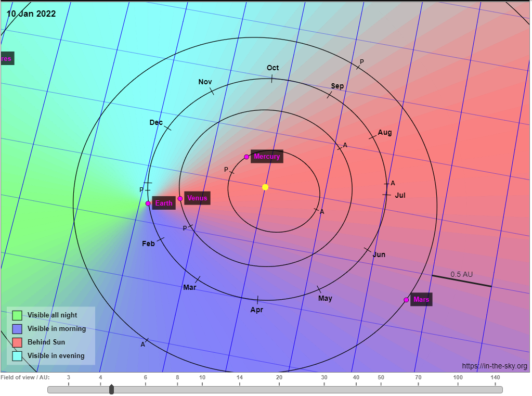Click the red Behind Sun swatch
The image size is (532, 396).
17,342
